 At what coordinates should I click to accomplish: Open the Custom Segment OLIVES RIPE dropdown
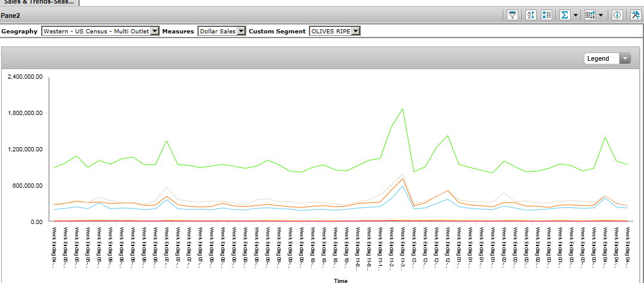(355, 31)
